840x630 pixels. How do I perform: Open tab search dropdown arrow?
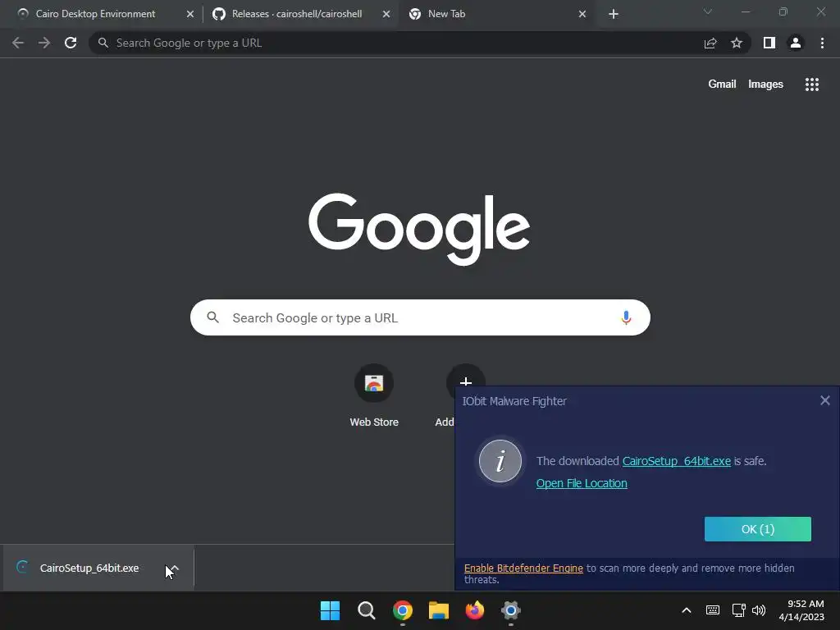[x=708, y=11]
